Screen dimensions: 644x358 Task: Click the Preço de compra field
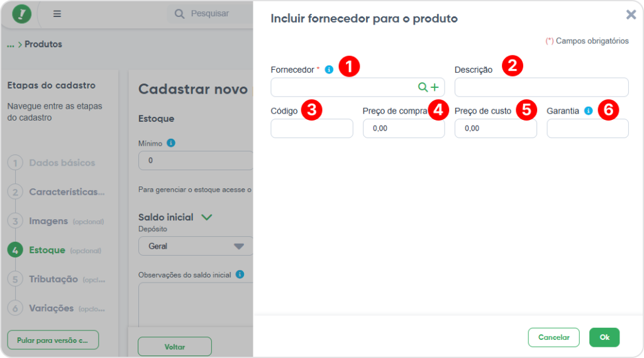tap(403, 129)
